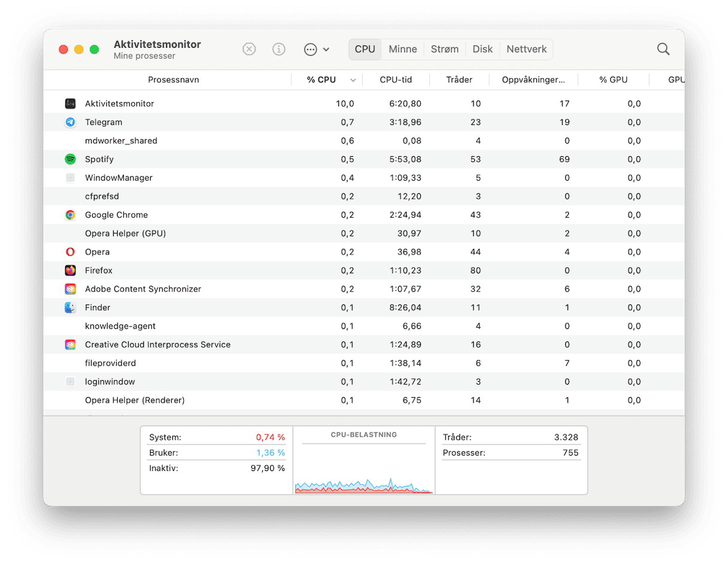Click the search magnifier icon
This screenshot has height=563, width=728.
(663, 49)
